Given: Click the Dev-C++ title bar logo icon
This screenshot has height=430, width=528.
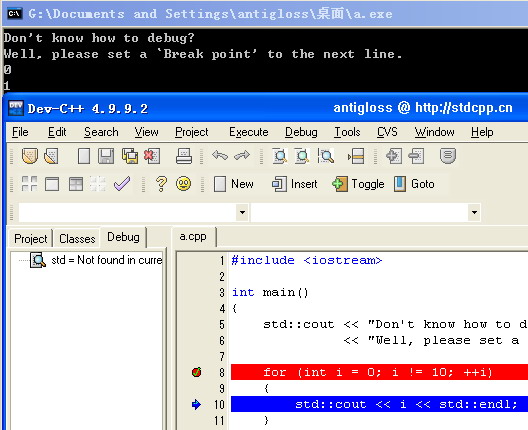Looking at the screenshot, I should pyautogui.click(x=15, y=108).
